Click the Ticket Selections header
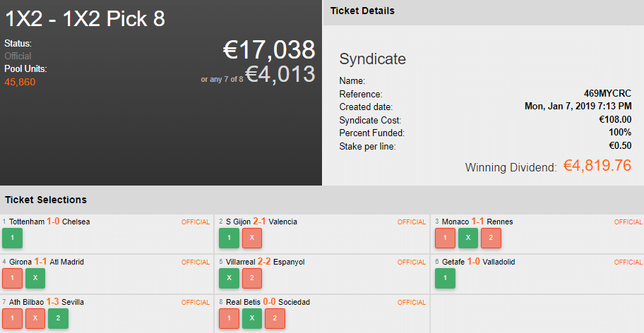The image size is (644, 333). click(x=46, y=200)
